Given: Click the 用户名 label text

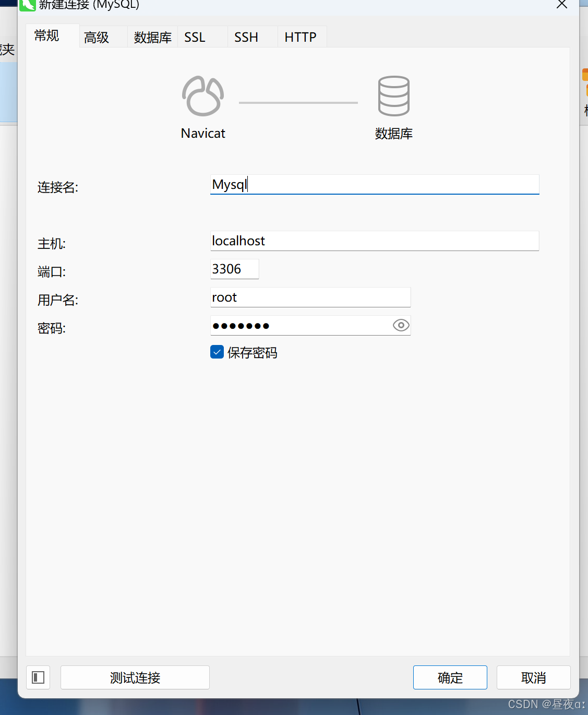Looking at the screenshot, I should 58,300.
